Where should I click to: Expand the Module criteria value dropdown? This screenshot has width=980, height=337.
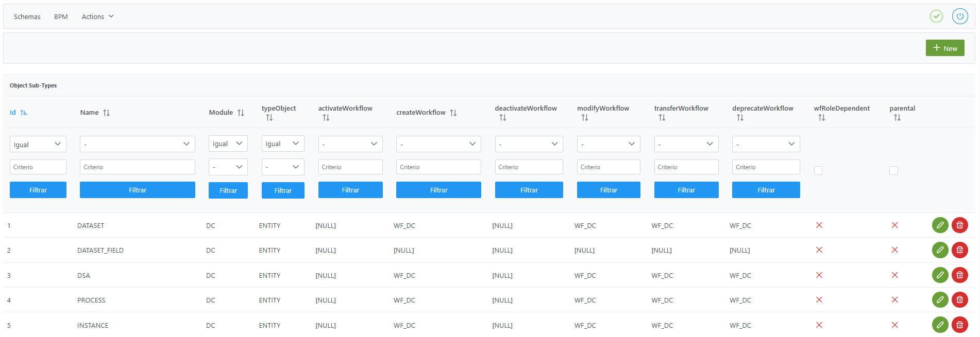point(228,167)
